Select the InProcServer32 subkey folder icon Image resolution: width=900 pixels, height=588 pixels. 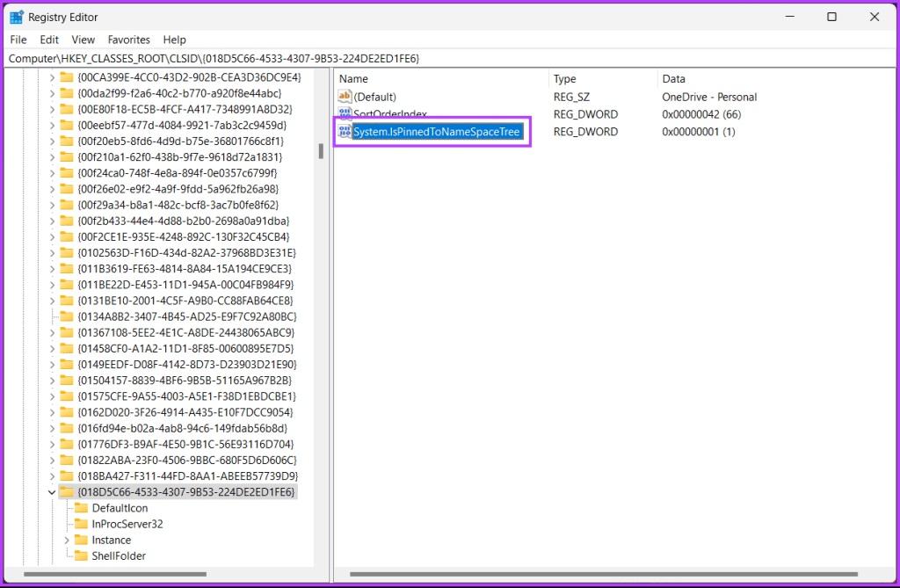[82, 524]
